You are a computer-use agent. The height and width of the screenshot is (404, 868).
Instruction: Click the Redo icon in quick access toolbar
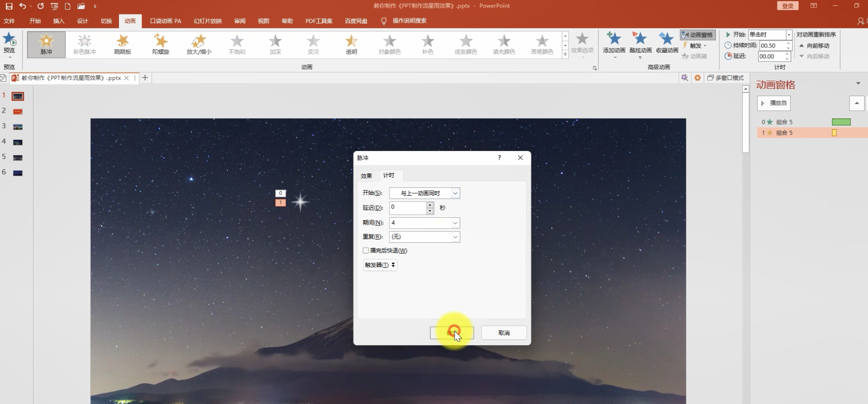point(41,6)
